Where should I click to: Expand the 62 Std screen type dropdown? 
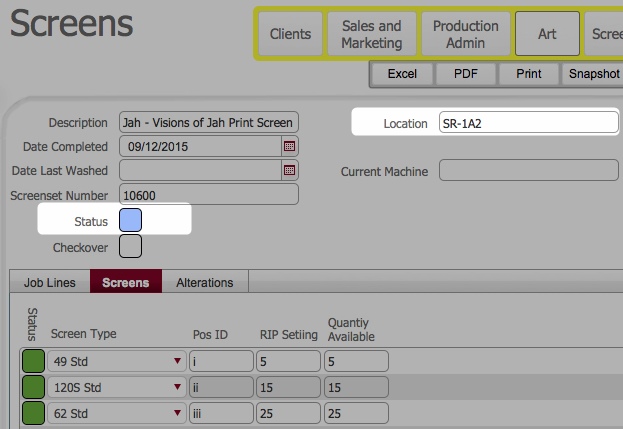[177, 410]
